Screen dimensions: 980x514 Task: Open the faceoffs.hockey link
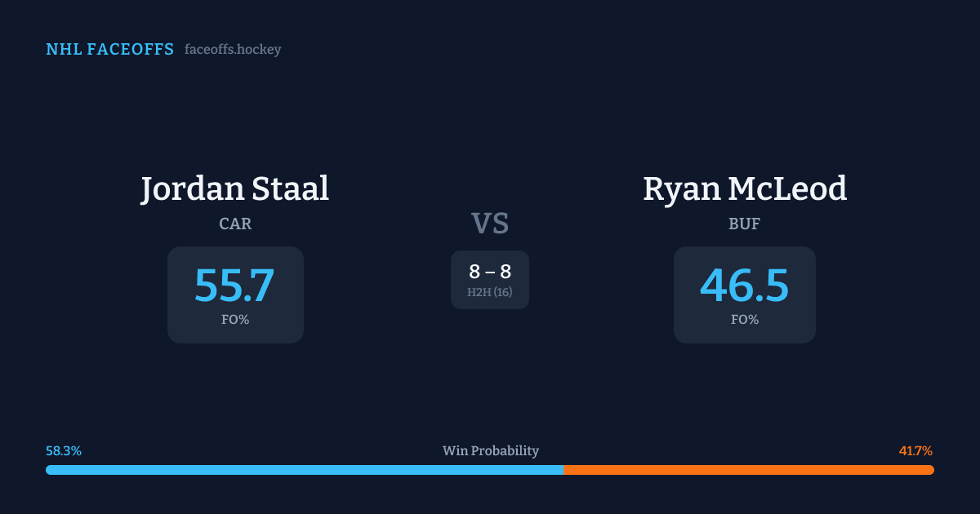click(233, 50)
